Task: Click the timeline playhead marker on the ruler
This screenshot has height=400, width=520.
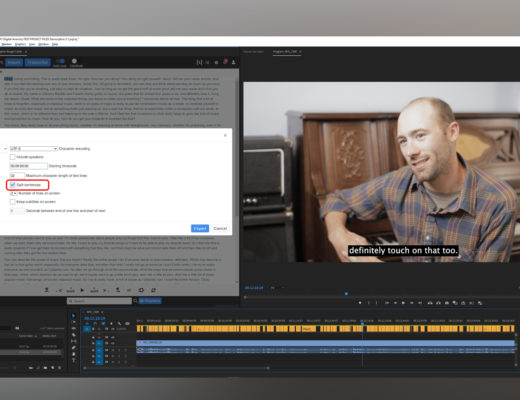Action: click(x=362, y=324)
